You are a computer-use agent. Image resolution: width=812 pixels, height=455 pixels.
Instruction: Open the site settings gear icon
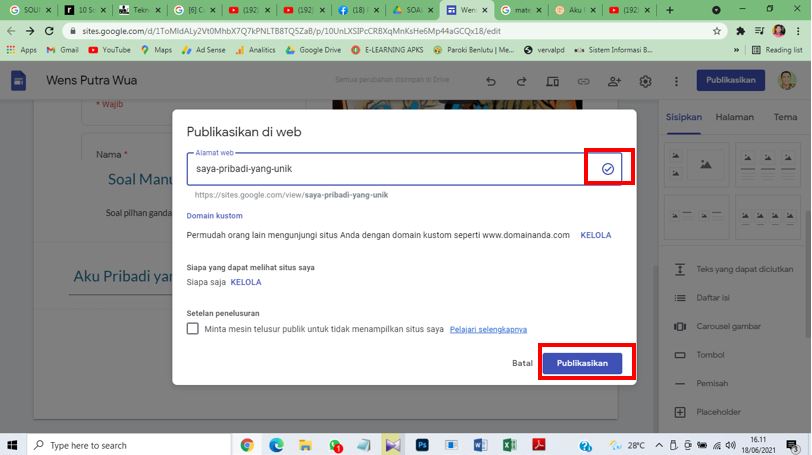point(645,81)
